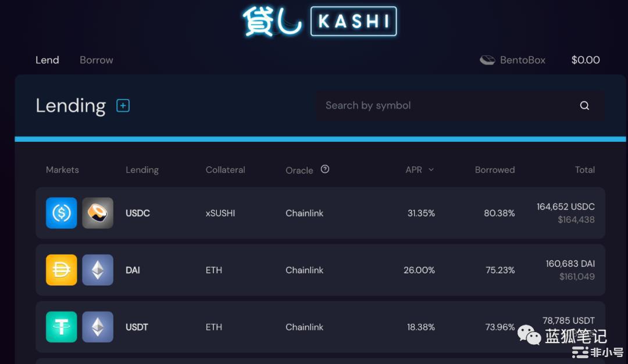This screenshot has height=364, width=628.
Task: Click the Search by symbol field
Action: (x=461, y=106)
